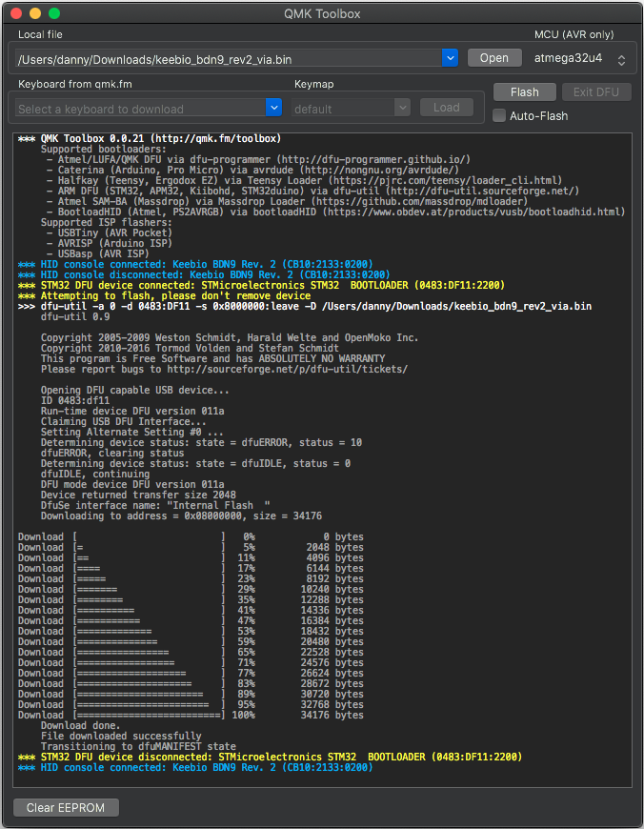Flash the firmware with the Flash button
Screen dimensions: 644x829
click(x=524, y=92)
